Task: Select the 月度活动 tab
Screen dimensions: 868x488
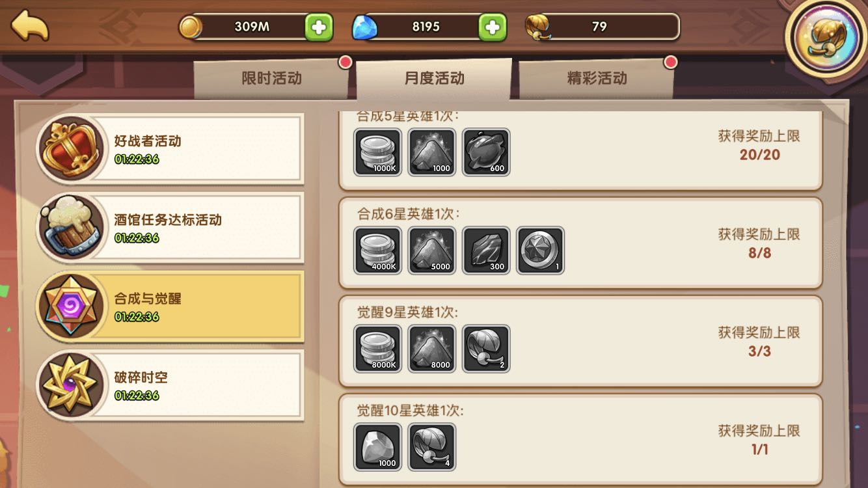Action: [x=434, y=79]
